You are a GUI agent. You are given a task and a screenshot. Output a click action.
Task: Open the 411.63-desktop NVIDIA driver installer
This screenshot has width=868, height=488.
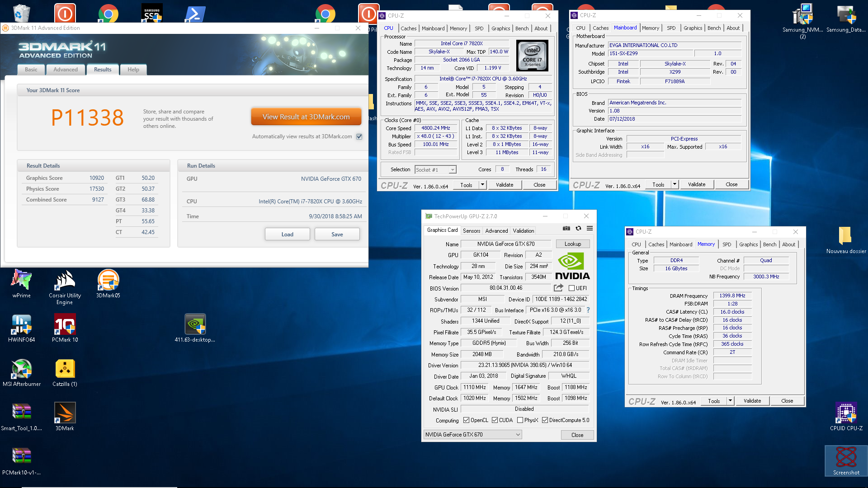point(195,328)
